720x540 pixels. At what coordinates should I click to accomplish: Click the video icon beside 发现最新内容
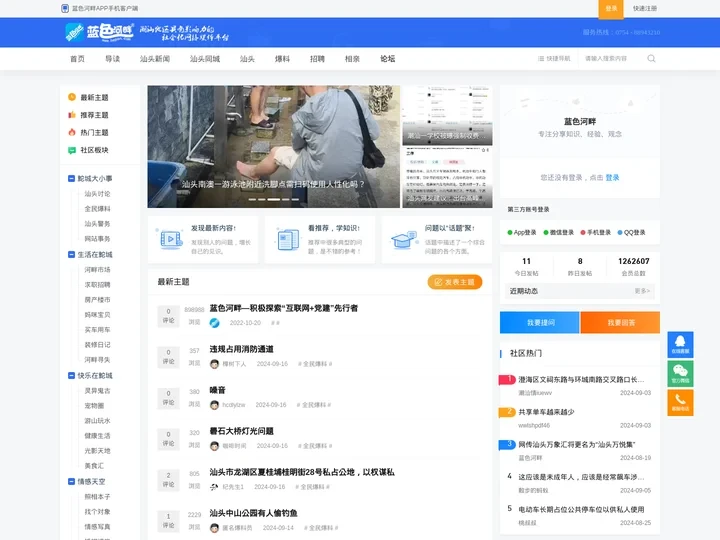click(170, 239)
